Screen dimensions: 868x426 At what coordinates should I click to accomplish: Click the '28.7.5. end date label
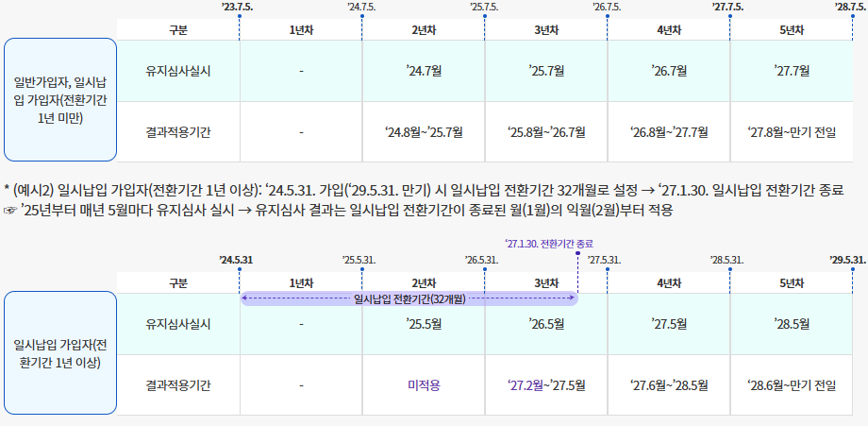851,8
